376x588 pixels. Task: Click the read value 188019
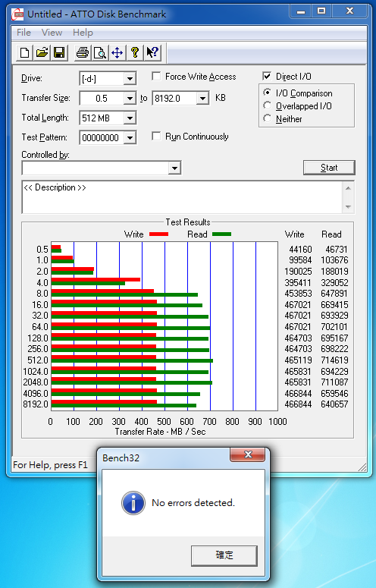pyautogui.click(x=334, y=271)
